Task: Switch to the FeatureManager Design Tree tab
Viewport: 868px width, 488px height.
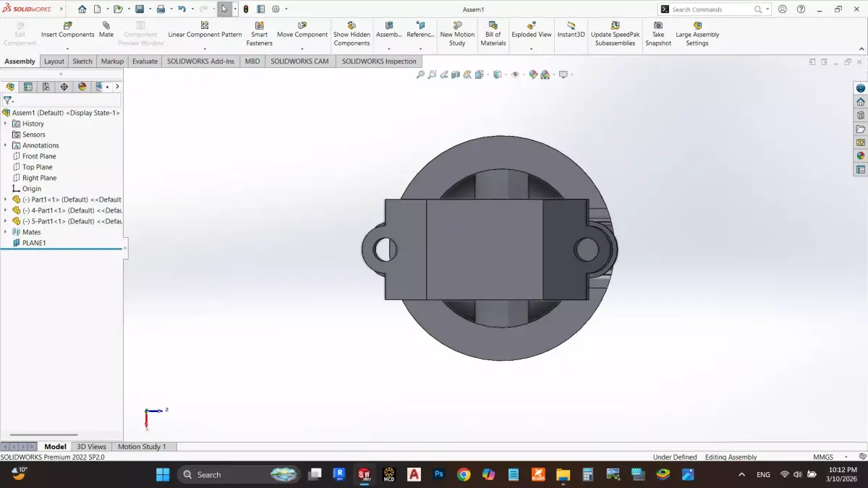Action: [10, 87]
